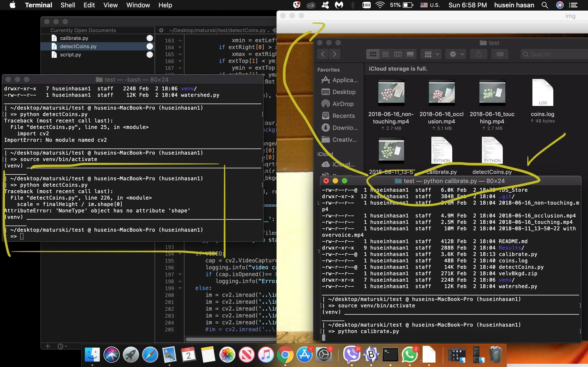The image size is (588, 367).
Task: Open the Finder action gear dropdown
Action: click(x=456, y=54)
